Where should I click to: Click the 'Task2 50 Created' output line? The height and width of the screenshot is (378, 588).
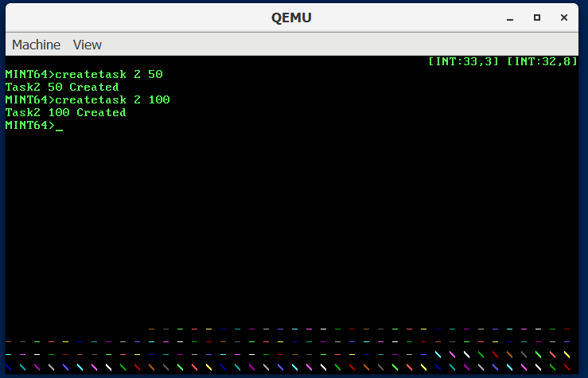tap(62, 87)
